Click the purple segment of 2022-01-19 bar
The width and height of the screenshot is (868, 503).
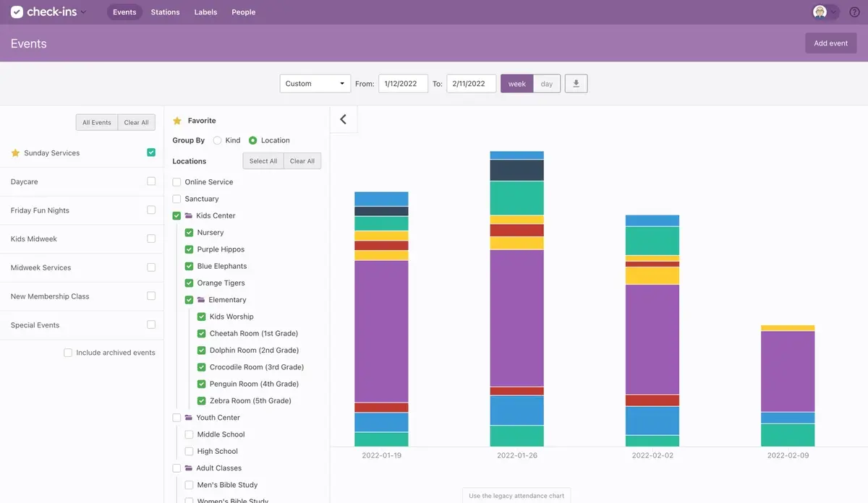coord(381,331)
